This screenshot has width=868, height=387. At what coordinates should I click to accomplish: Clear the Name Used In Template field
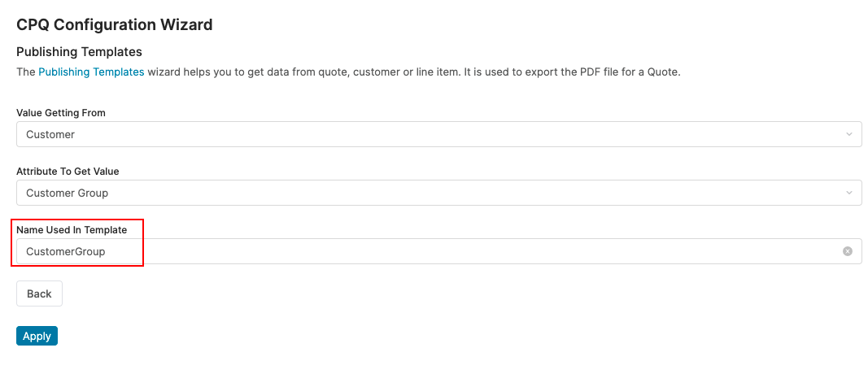(847, 251)
